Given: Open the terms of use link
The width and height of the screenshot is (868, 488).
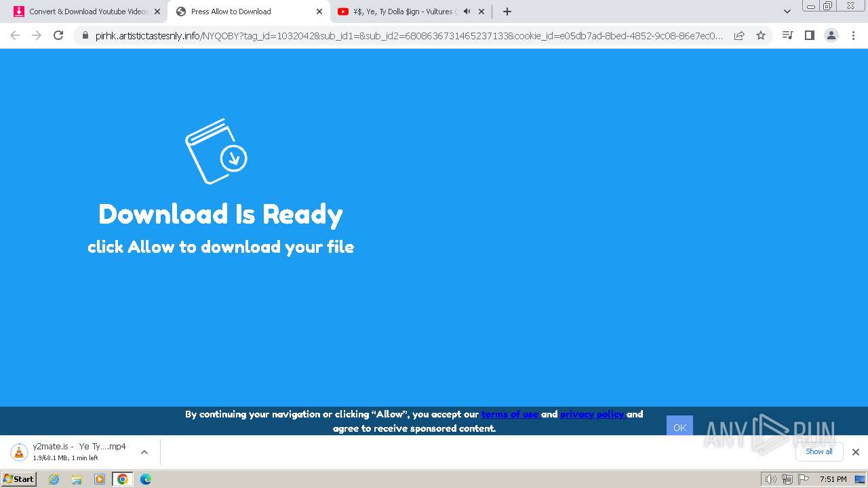Looking at the screenshot, I should point(510,414).
